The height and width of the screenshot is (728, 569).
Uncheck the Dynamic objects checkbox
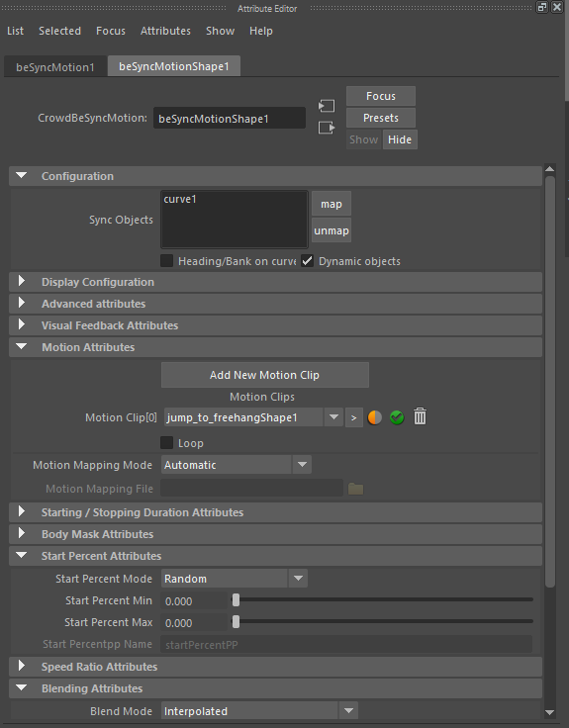(307, 260)
